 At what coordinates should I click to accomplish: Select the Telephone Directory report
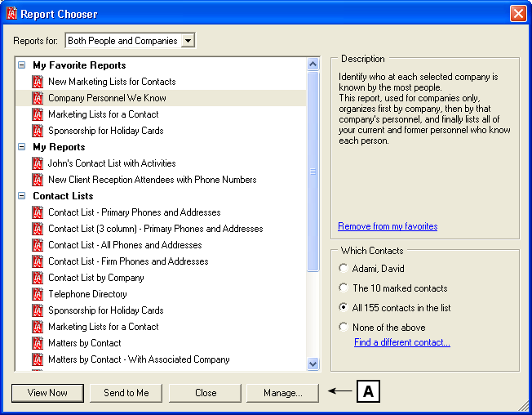[87, 294]
